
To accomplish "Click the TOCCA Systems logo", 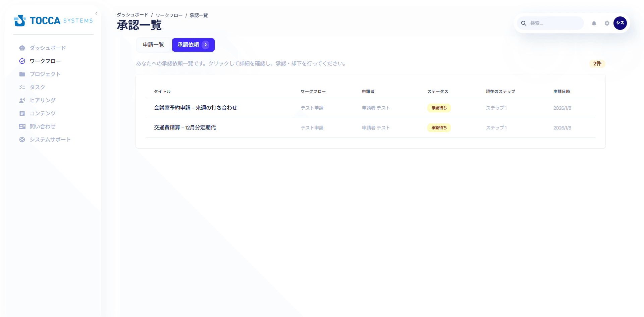I will (x=53, y=20).
